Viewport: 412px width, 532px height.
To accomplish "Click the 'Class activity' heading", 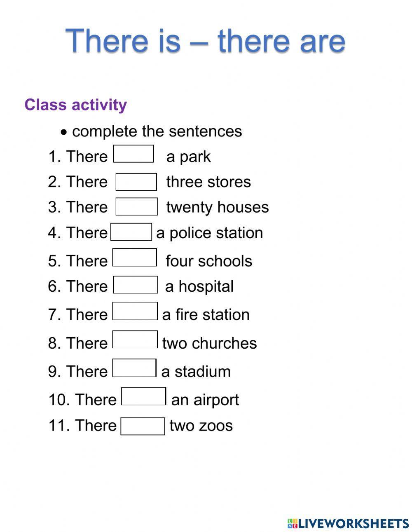I will coord(75,105).
